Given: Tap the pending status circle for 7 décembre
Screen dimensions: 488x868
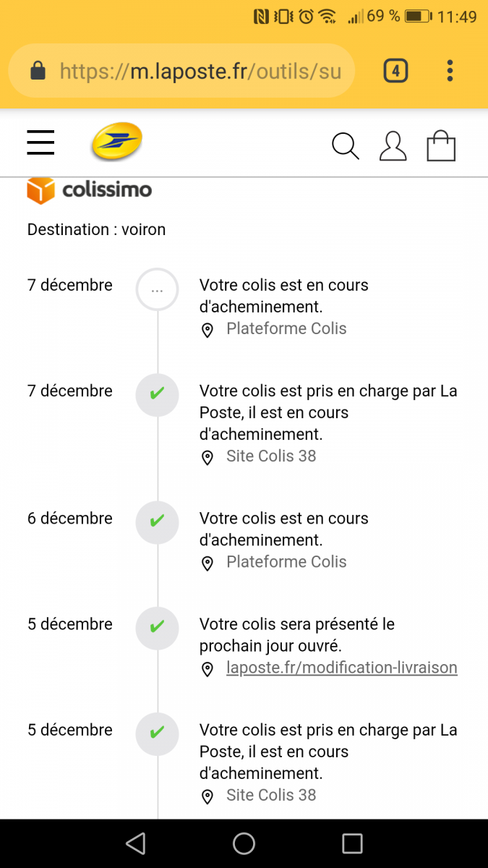Looking at the screenshot, I should tap(157, 290).
